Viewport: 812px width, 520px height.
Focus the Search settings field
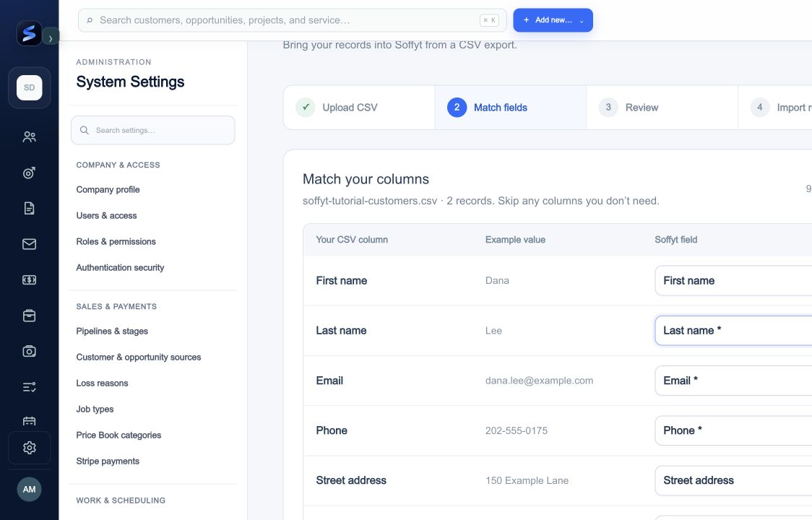tap(152, 130)
